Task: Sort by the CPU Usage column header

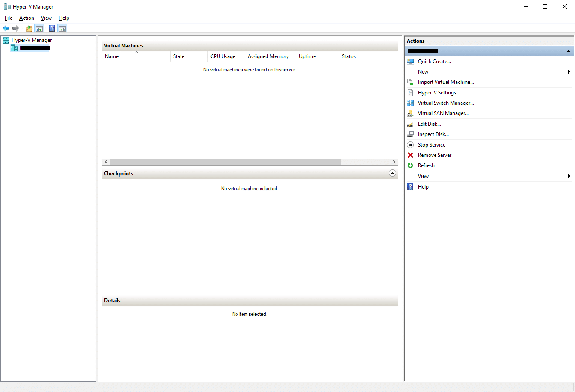Action: (226, 56)
